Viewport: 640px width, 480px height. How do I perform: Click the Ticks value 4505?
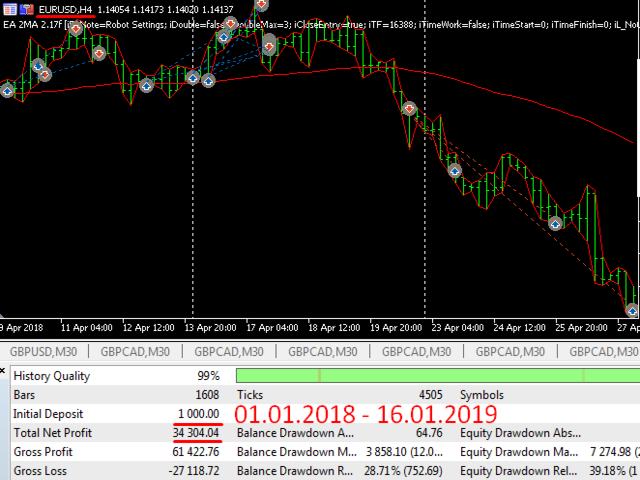429,395
